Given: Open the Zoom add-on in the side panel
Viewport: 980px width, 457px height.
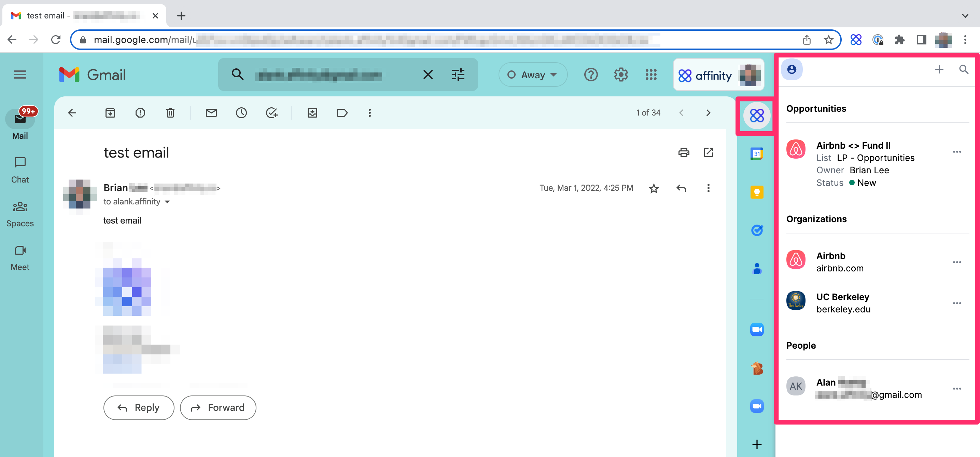Looking at the screenshot, I should [x=757, y=330].
